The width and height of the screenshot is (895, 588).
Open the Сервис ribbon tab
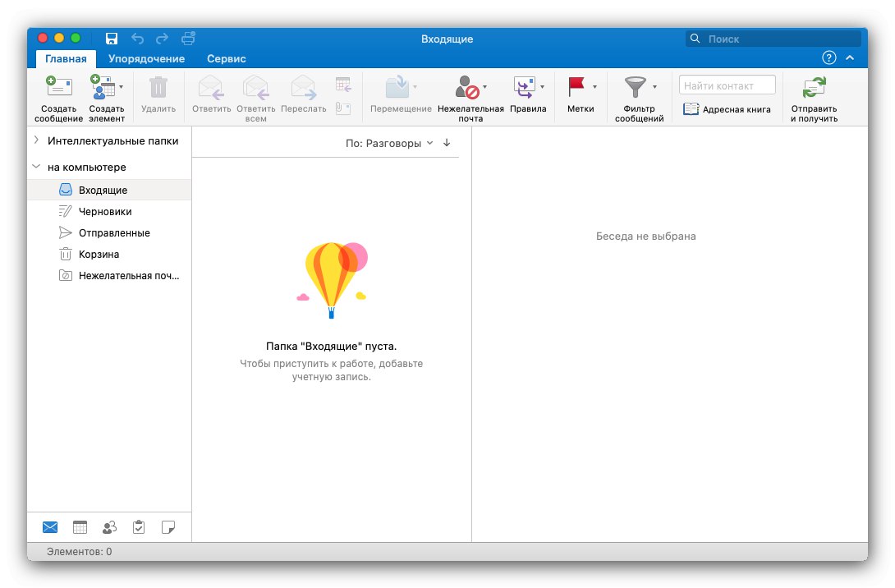coord(226,58)
